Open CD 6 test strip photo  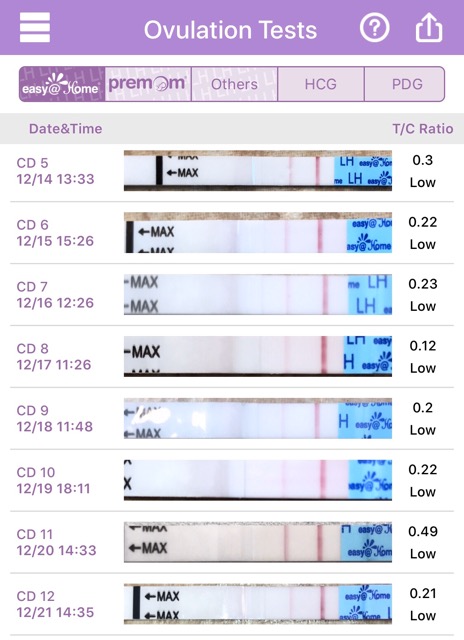pyautogui.click(x=258, y=233)
